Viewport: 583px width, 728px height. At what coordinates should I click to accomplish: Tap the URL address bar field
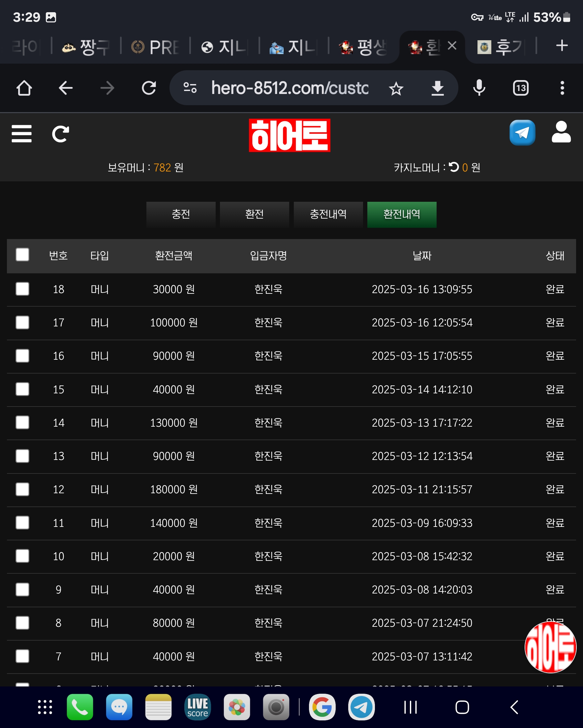[290, 88]
